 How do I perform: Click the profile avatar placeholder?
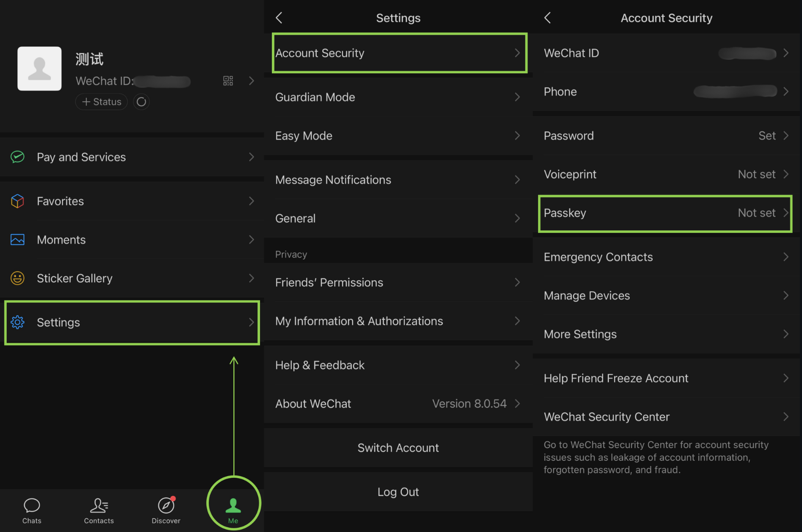39,69
